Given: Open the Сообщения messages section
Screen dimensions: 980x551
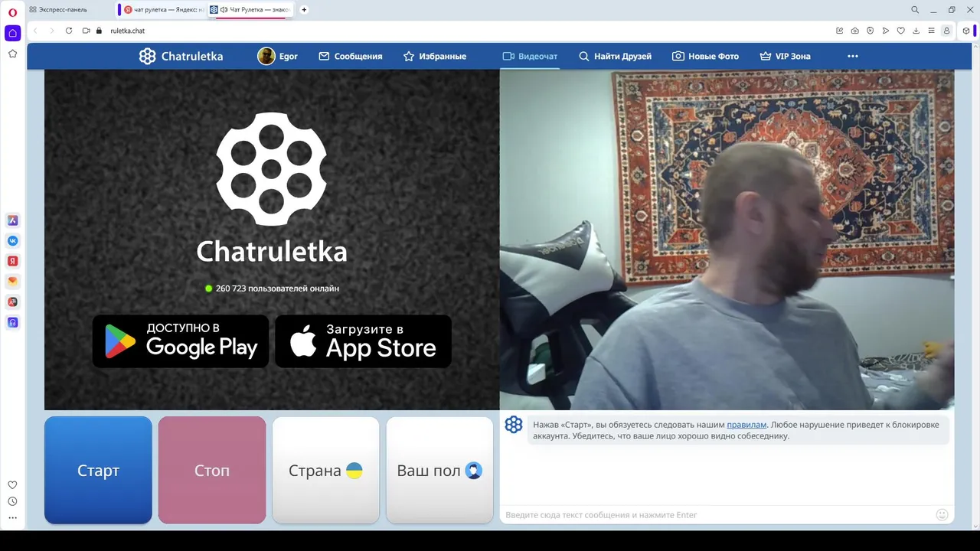Looking at the screenshot, I should (x=351, y=56).
